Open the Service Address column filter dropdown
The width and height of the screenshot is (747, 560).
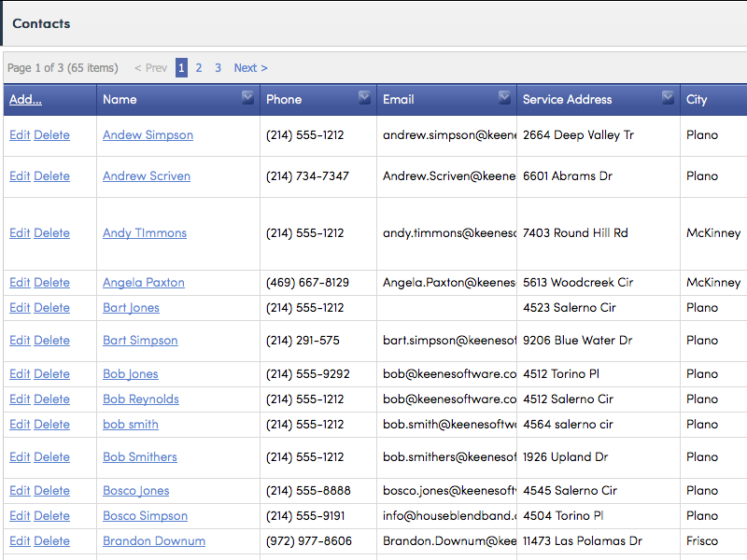point(668,98)
